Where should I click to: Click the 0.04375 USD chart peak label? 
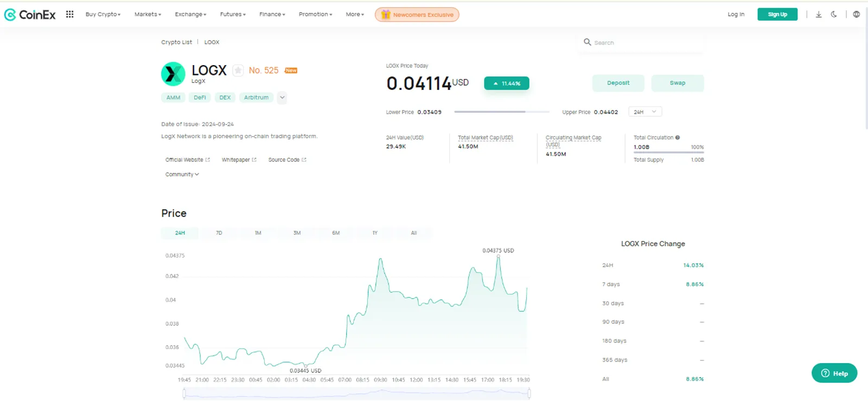[498, 250]
